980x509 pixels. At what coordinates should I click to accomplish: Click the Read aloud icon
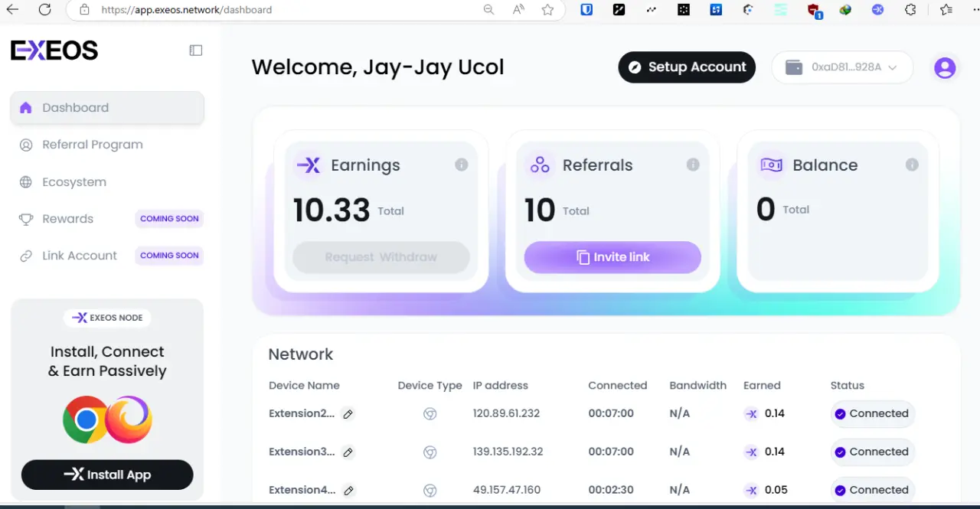[518, 10]
